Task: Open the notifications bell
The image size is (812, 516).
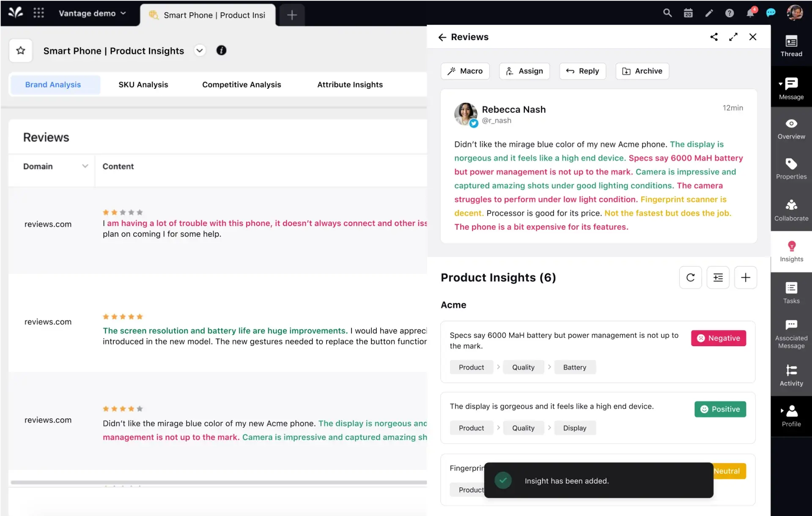Action: [750, 13]
